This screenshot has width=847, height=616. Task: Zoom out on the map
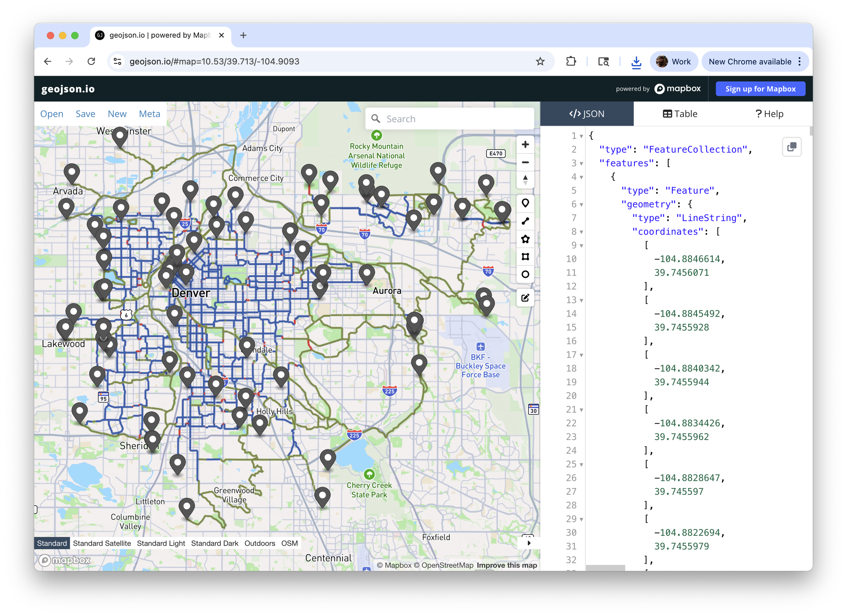tap(525, 163)
